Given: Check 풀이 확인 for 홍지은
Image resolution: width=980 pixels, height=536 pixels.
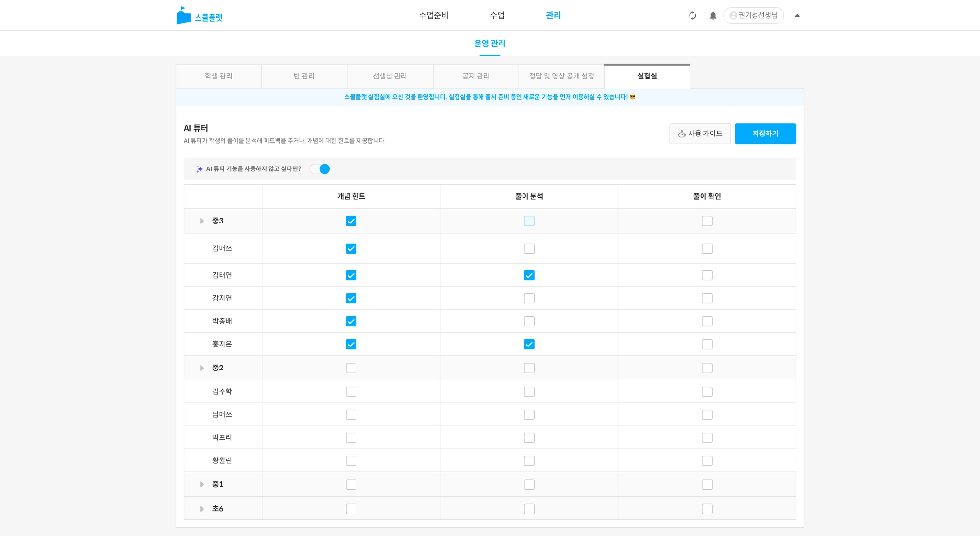Looking at the screenshot, I should [707, 345].
